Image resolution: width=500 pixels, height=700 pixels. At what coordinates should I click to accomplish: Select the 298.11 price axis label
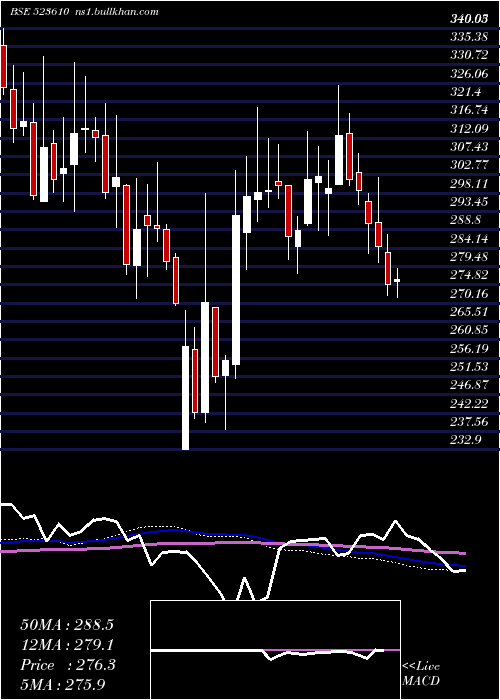(x=467, y=183)
